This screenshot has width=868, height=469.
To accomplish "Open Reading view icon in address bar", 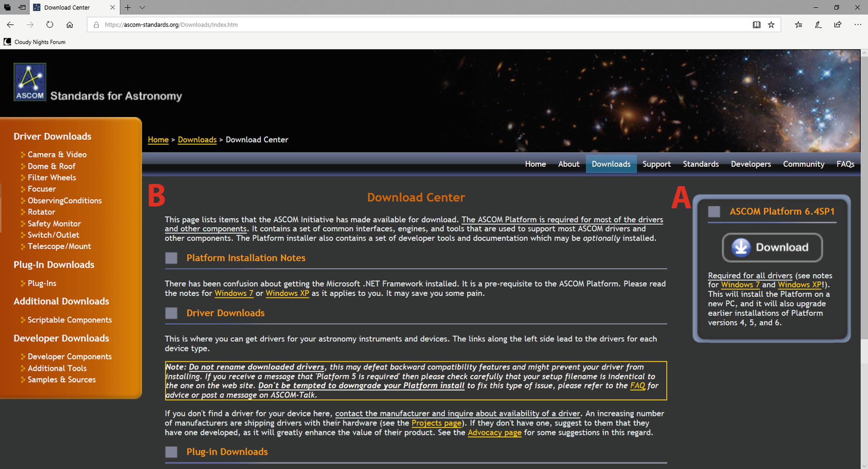I will pyautogui.click(x=756, y=25).
